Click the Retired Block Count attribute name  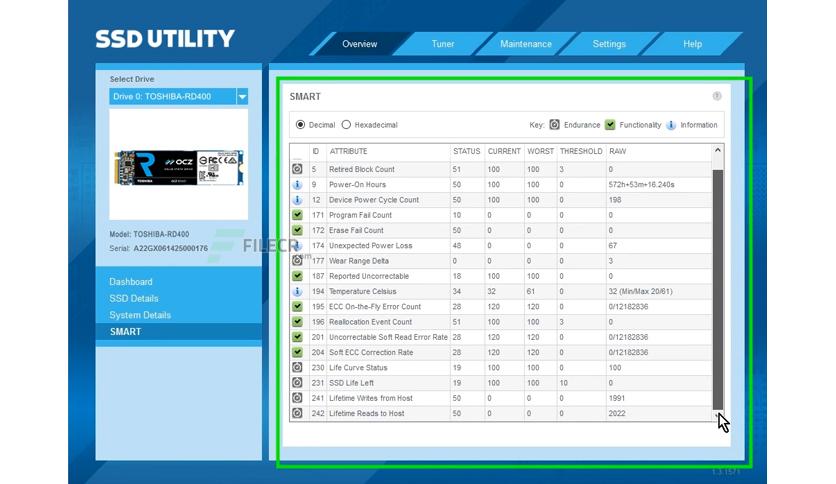click(361, 169)
